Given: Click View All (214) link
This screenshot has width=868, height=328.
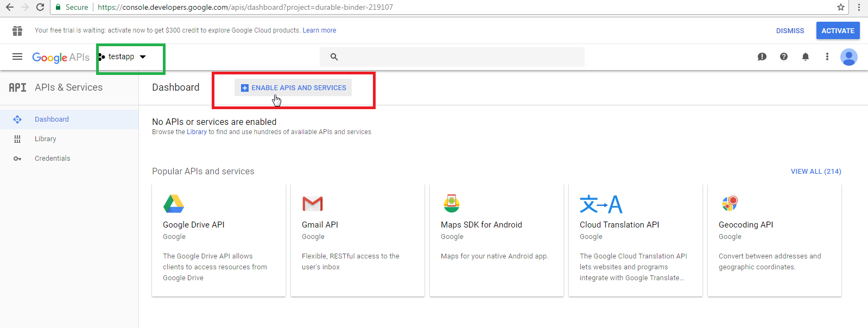Looking at the screenshot, I should pyautogui.click(x=816, y=172).
